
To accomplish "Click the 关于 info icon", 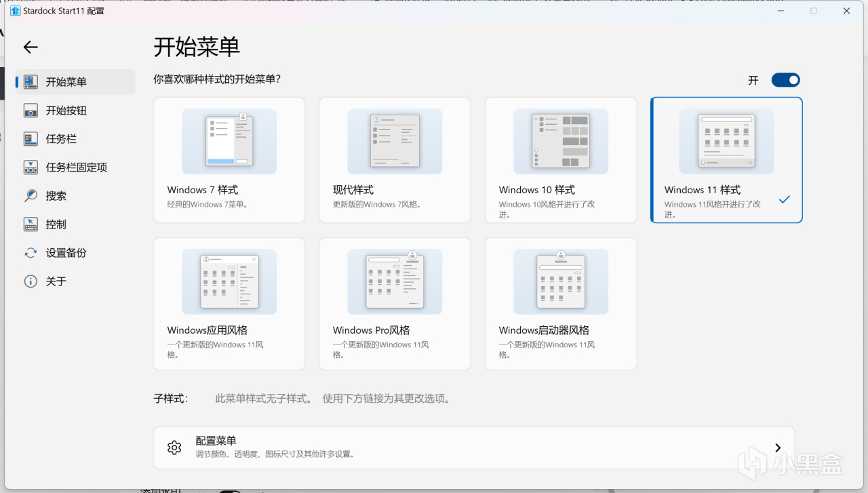I will [x=31, y=281].
